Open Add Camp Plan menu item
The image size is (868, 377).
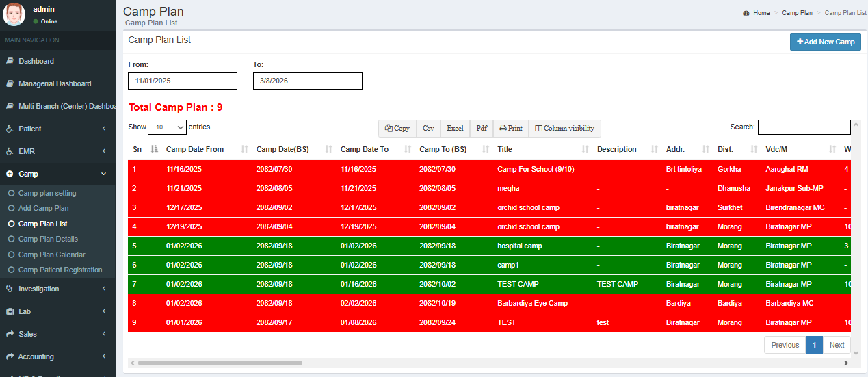(43, 208)
